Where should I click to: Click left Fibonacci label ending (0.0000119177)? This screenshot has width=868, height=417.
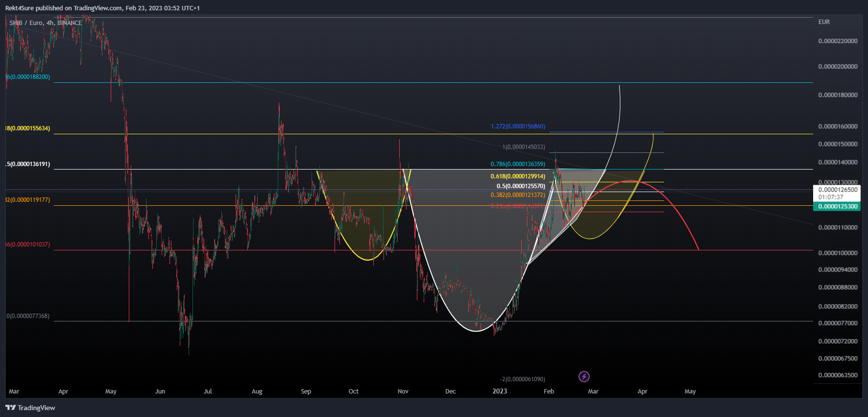click(28, 200)
